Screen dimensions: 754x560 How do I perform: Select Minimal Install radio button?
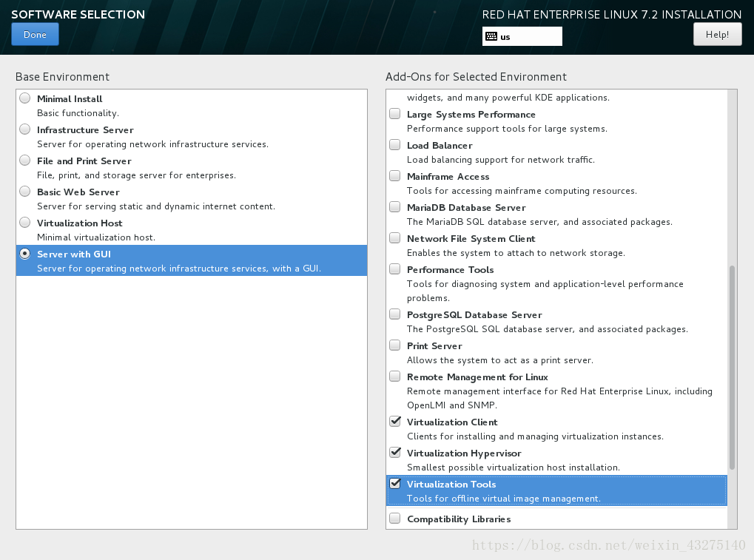pyautogui.click(x=25, y=98)
